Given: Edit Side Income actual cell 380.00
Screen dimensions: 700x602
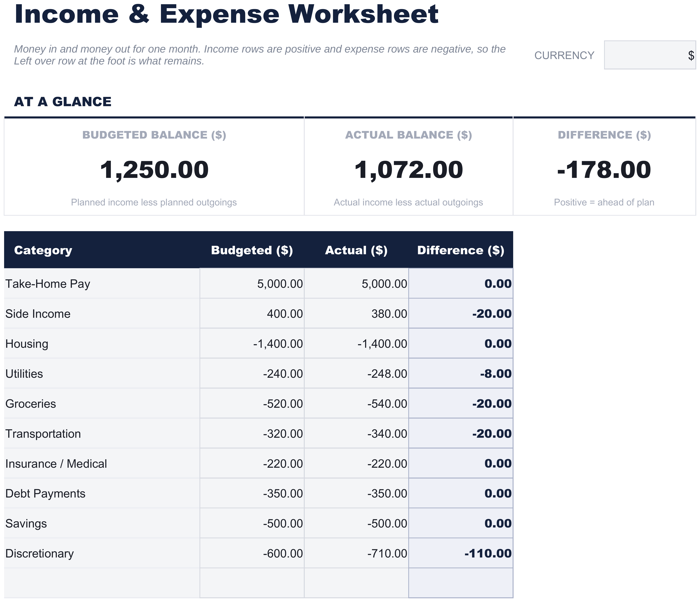Looking at the screenshot, I should pos(356,313).
